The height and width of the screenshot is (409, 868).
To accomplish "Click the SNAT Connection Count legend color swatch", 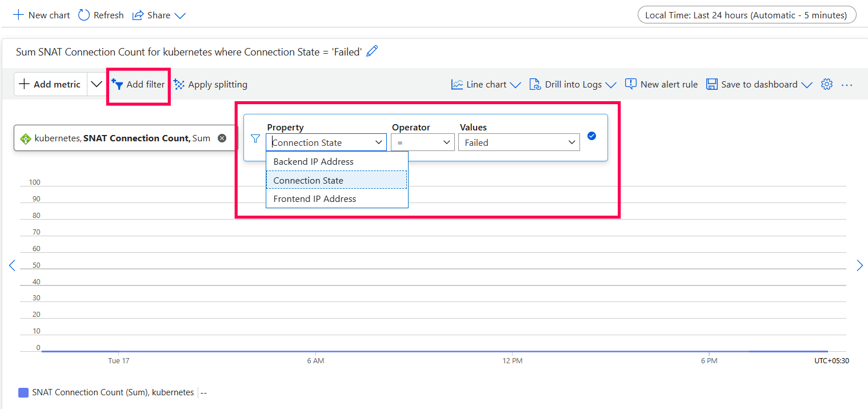I will [x=23, y=392].
